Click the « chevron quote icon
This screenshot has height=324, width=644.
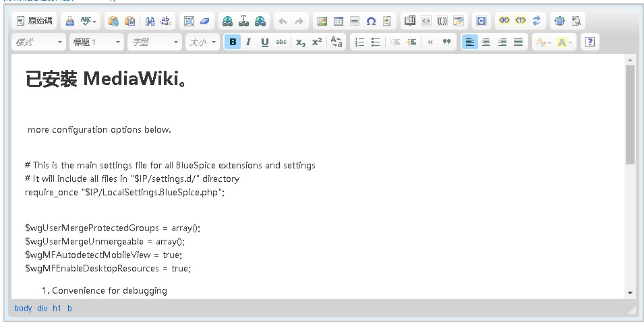click(430, 42)
